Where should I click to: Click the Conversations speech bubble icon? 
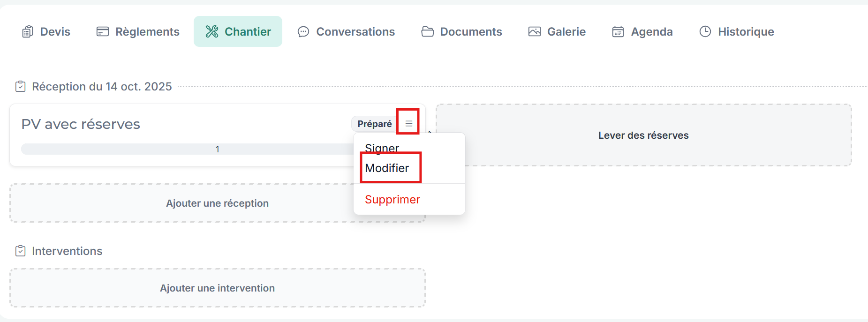pyautogui.click(x=303, y=31)
